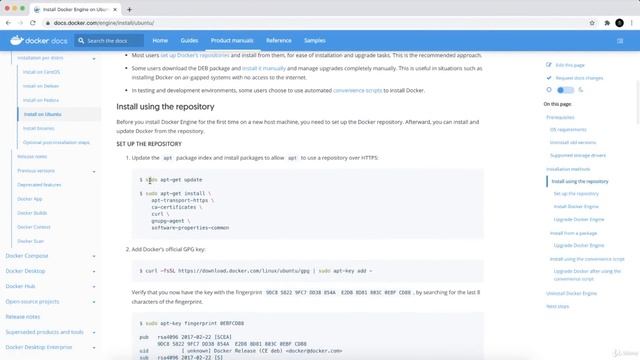This screenshot has width=640, height=360.
Task: Click the menu icon at right of navbar
Action: (x=620, y=41)
